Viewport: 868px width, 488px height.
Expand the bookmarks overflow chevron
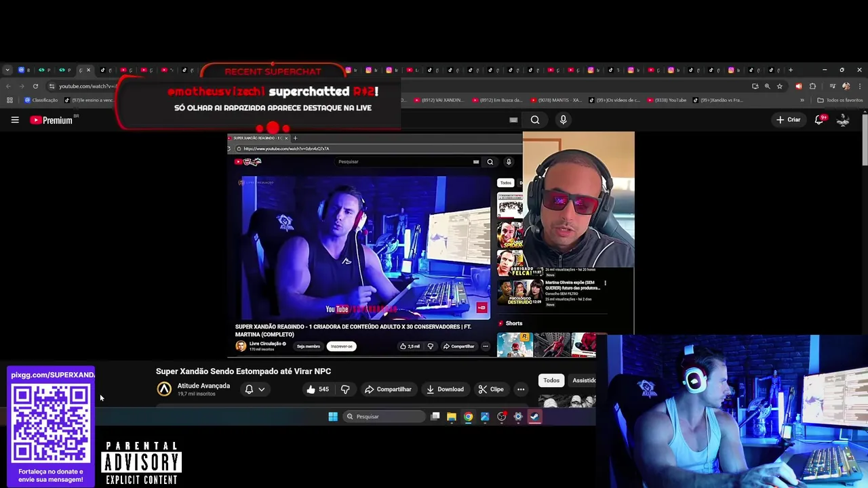click(x=802, y=100)
